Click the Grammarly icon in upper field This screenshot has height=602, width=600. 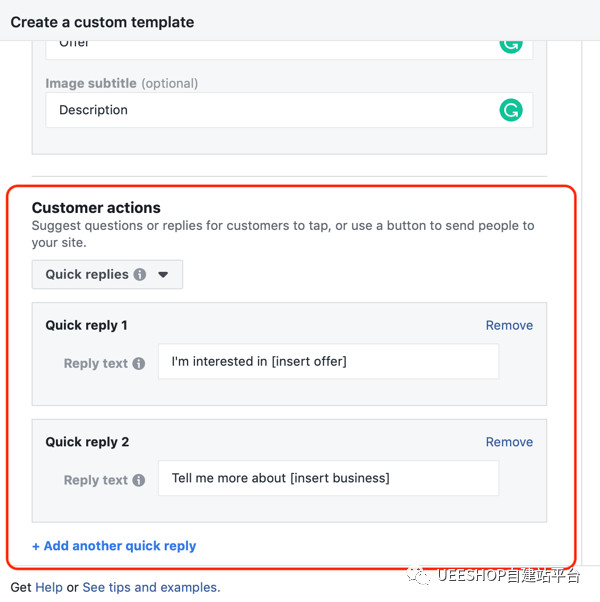click(x=511, y=44)
